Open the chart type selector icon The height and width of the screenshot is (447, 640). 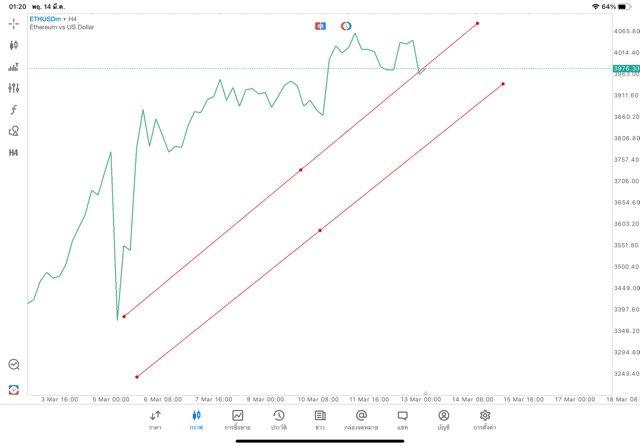(14, 67)
